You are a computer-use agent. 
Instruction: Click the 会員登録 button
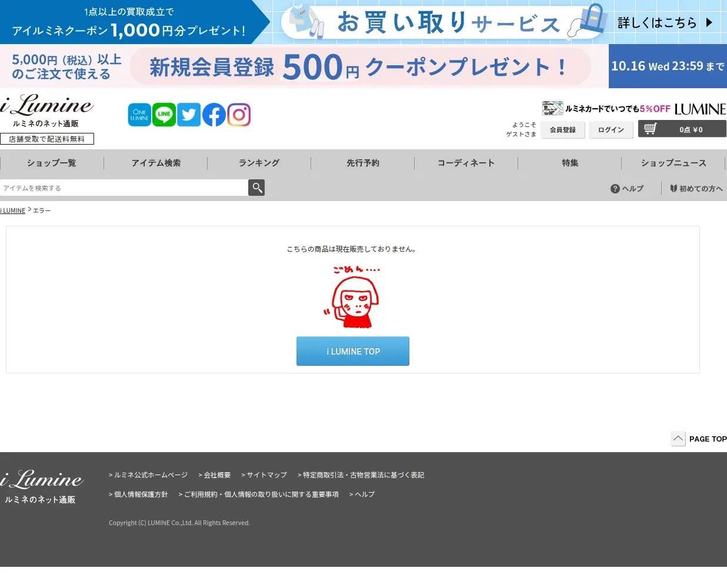[x=563, y=130]
